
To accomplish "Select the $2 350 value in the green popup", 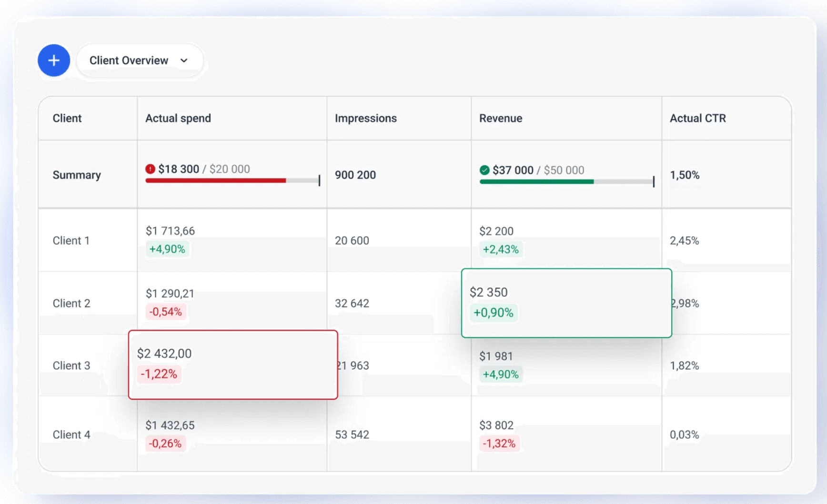I will coord(488,292).
